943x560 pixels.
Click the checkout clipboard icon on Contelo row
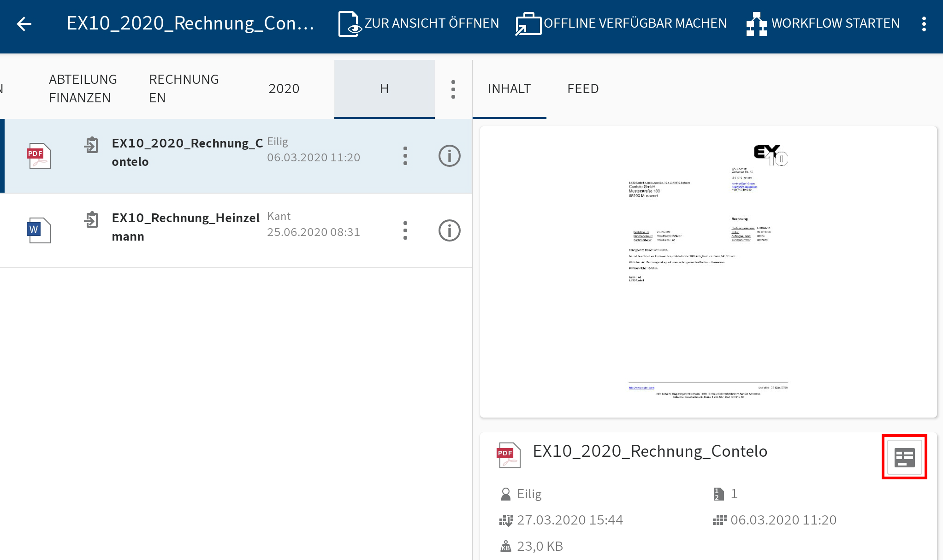point(91,145)
